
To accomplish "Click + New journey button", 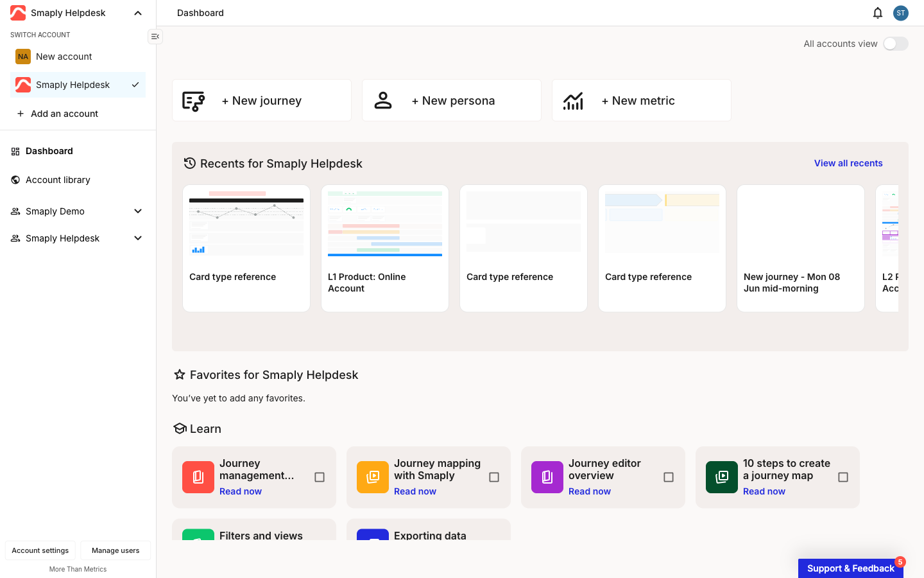I will (x=262, y=100).
